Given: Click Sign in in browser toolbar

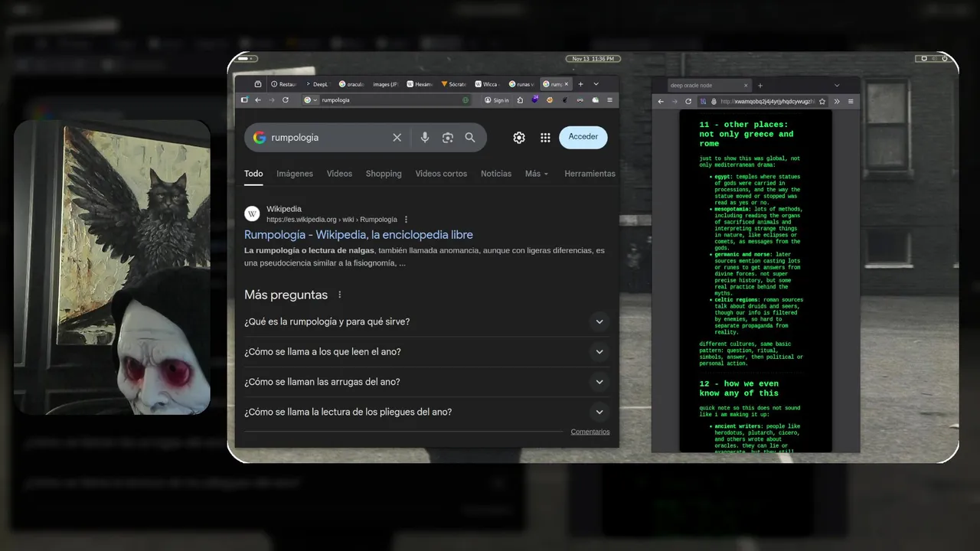Looking at the screenshot, I should pos(496,100).
